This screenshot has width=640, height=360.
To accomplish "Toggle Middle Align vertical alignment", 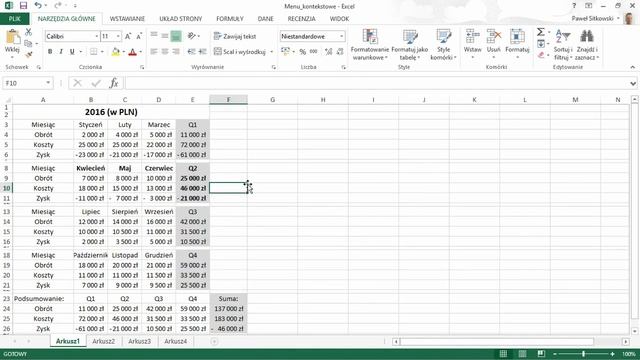I will point(165,36).
